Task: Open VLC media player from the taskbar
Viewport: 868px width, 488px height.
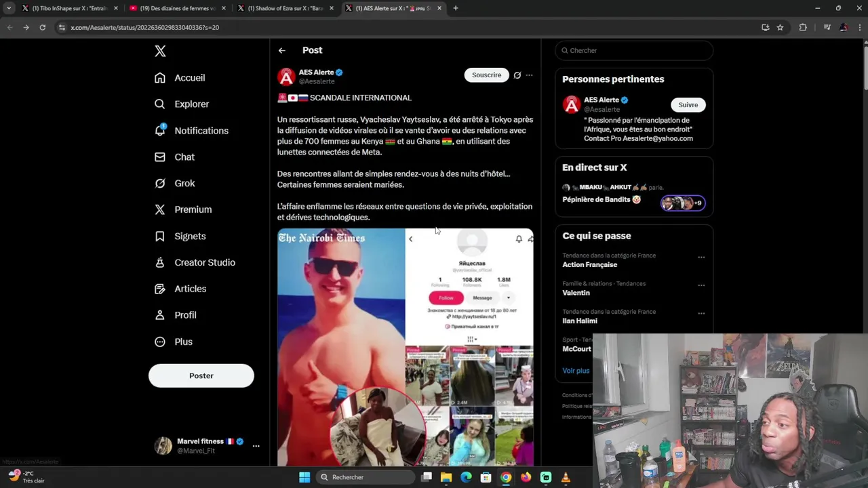Action: 566,477
